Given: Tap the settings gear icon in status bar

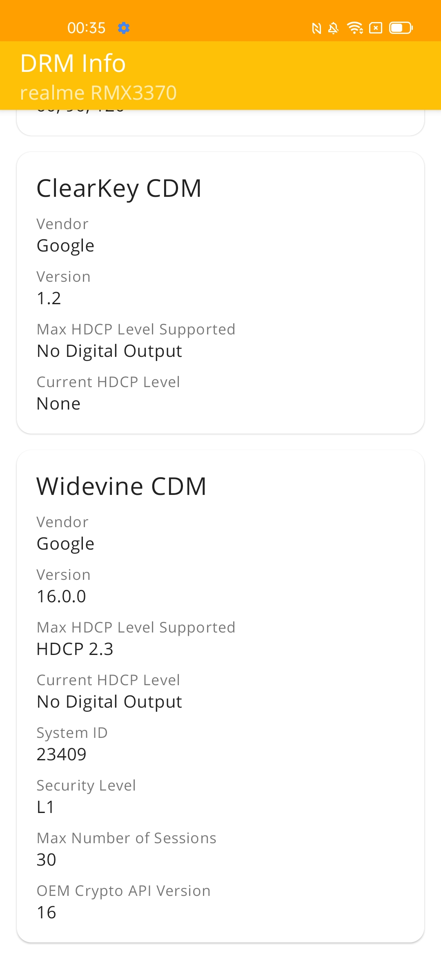Looking at the screenshot, I should (124, 28).
